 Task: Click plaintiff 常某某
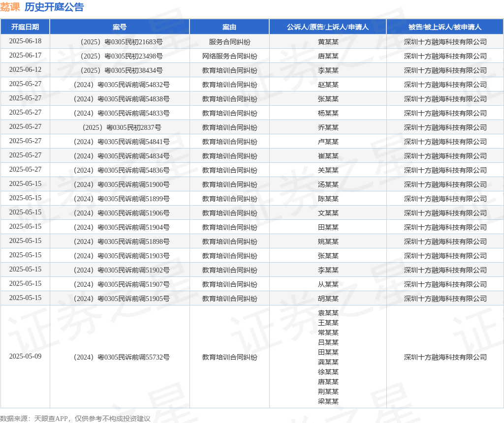click(x=328, y=332)
